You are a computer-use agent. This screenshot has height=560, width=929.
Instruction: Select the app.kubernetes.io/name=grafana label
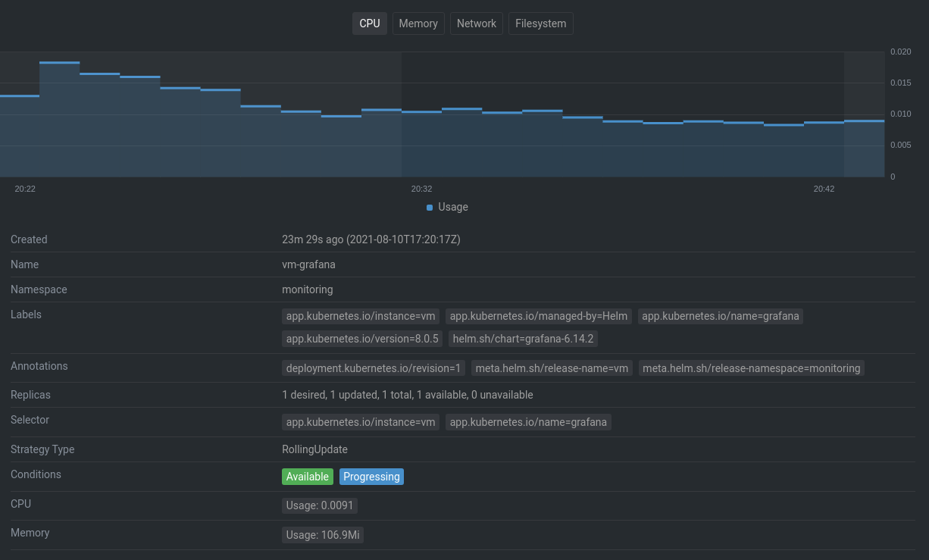point(721,316)
